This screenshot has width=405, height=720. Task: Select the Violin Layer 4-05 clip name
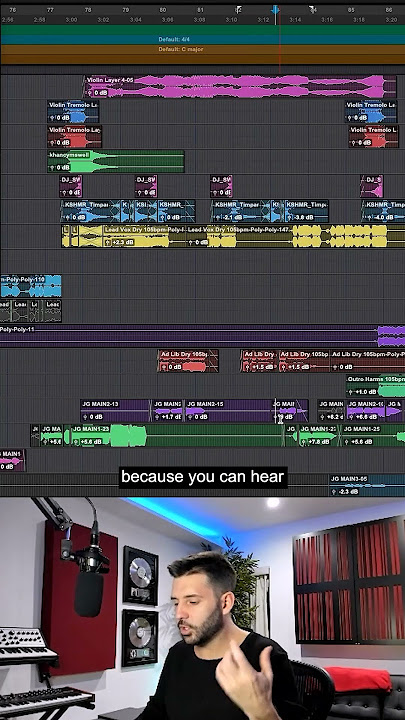point(110,80)
